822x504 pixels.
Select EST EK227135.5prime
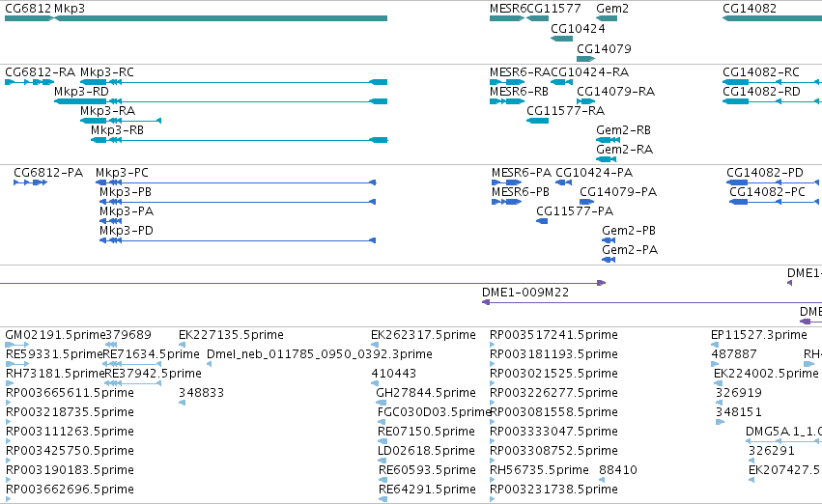[x=231, y=335]
